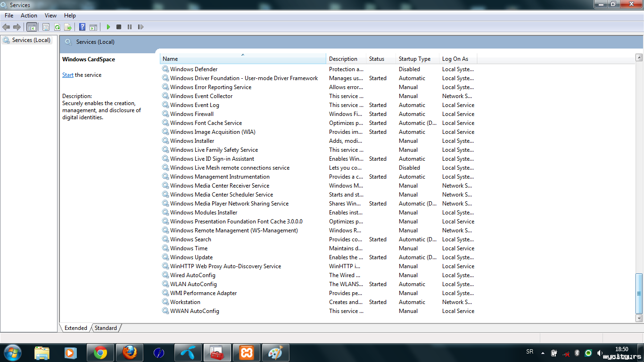This screenshot has height=362, width=644.
Task: Click the Bluetooth icon in the system tray
Action: 577,353
